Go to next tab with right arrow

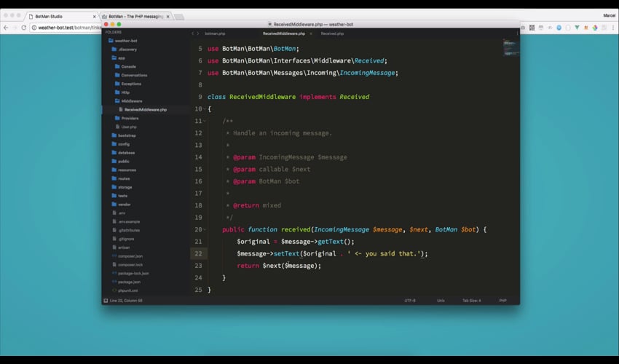click(x=198, y=33)
